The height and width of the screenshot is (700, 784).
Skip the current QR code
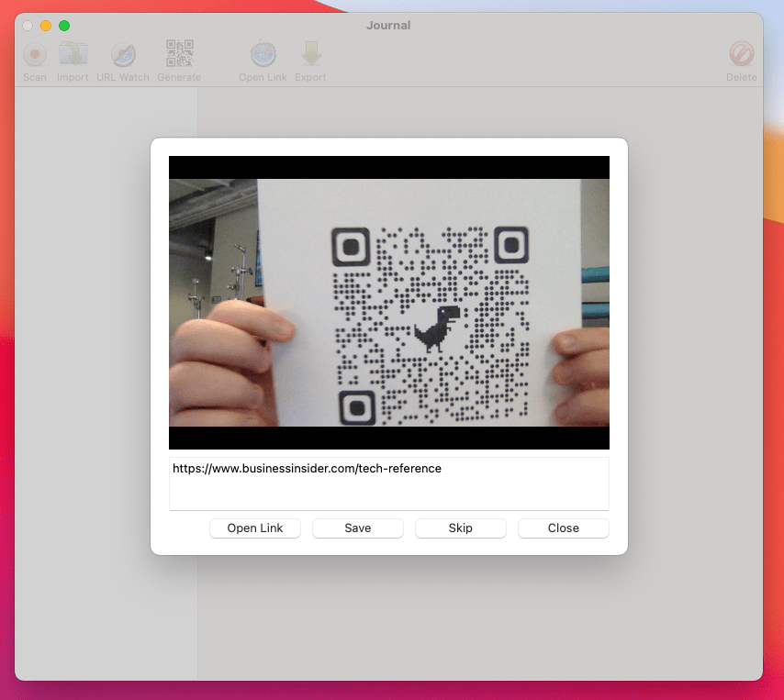[460, 528]
